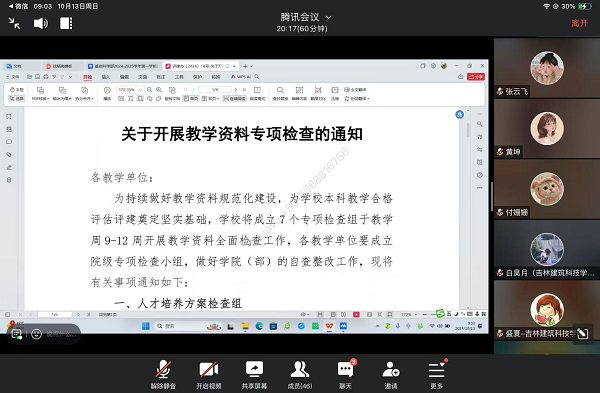This screenshot has width=600, height=393.
Task: Enable the 手型 hand tool in WPS
Action: (x=16, y=90)
